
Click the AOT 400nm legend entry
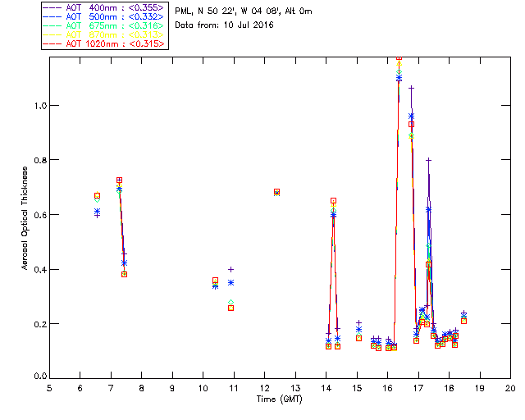(103, 7)
